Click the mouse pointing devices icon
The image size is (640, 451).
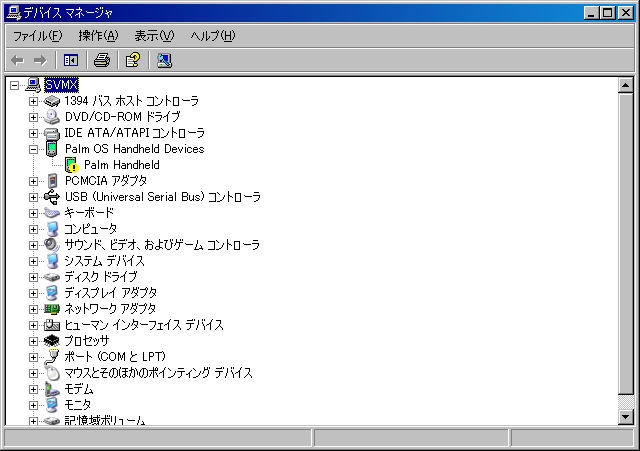(52, 373)
